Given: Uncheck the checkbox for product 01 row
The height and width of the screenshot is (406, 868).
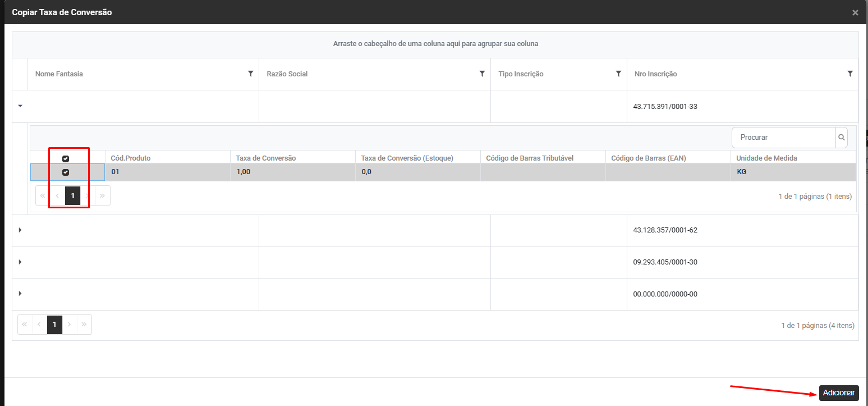Looking at the screenshot, I should point(66,172).
